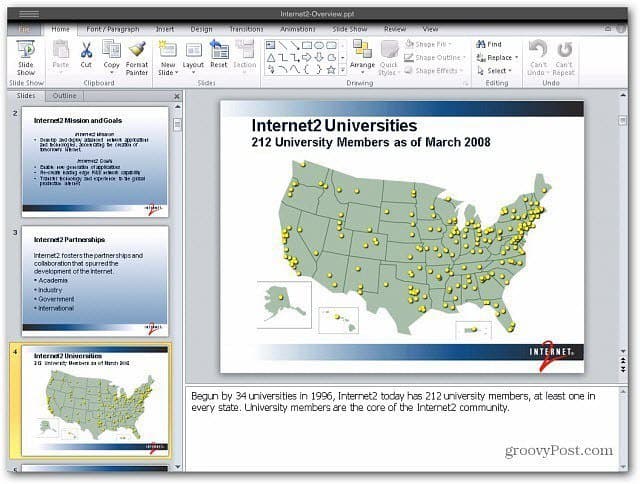Click the Arrange icon

(362, 49)
